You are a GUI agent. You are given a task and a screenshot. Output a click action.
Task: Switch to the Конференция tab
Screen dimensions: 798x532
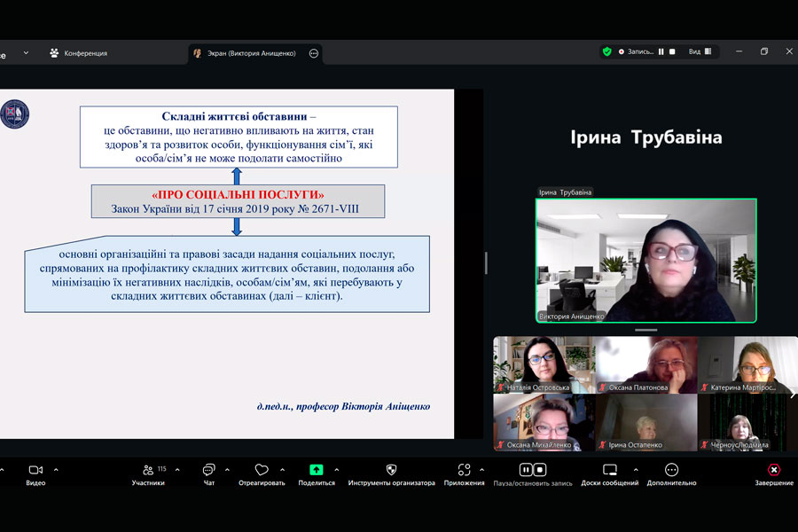click(x=78, y=53)
